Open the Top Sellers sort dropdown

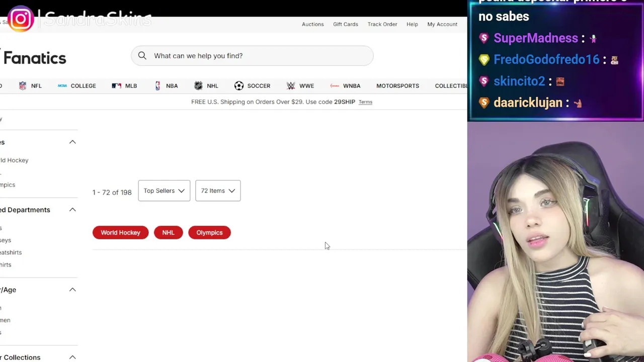pos(164,191)
